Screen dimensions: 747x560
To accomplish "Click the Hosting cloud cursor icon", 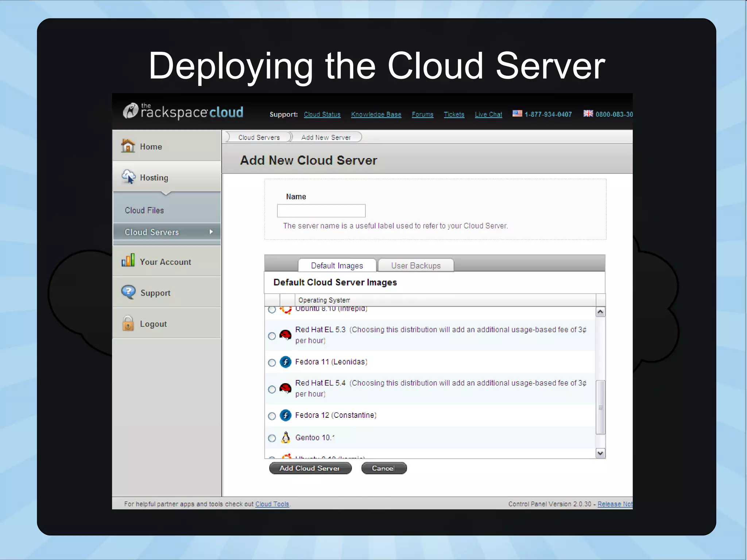I will pyautogui.click(x=129, y=177).
